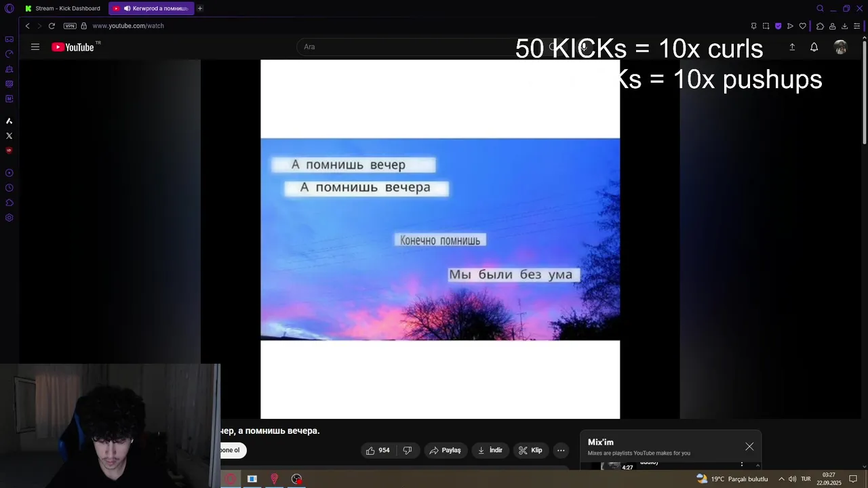Click the pin icon in browser toolbar
The width and height of the screenshot is (868, 488).
tap(753, 26)
